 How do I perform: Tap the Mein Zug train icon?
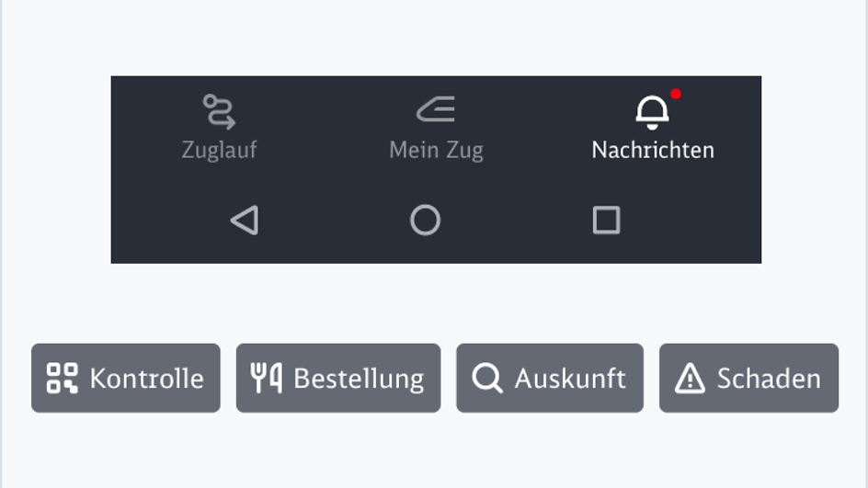pyautogui.click(x=436, y=111)
